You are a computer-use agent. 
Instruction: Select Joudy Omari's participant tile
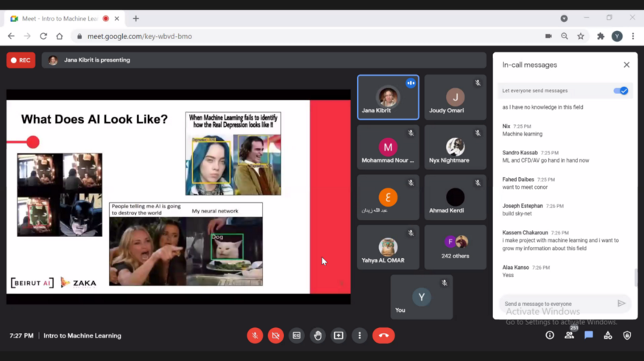455,97
